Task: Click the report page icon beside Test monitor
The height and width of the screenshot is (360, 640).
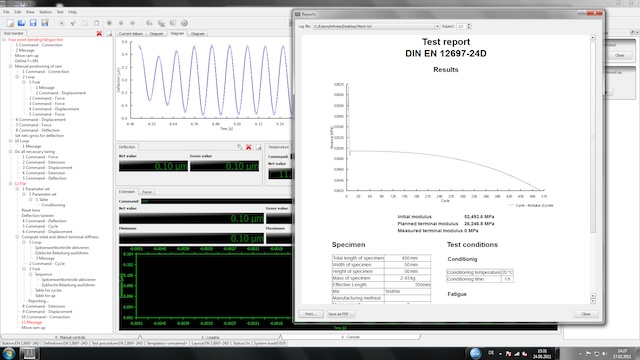Action: (x=109, y=33)
